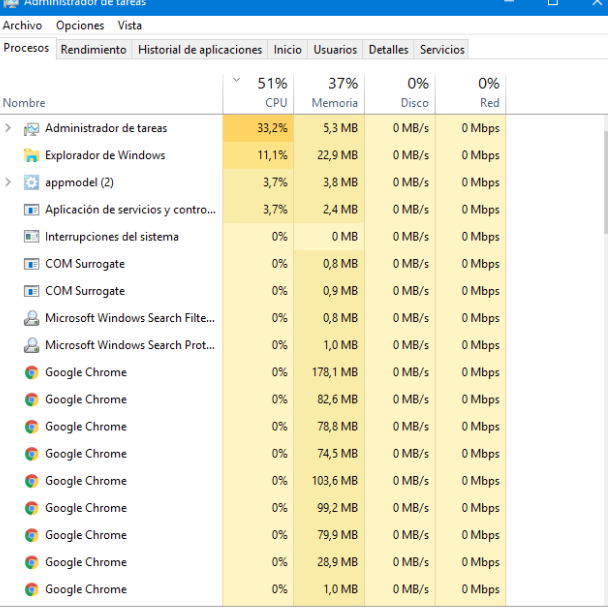The width and height of the screenshot is (608, 608).
Task: Click the appmodel gear icon
Action: pyautogui.click(x=31, y=183)
